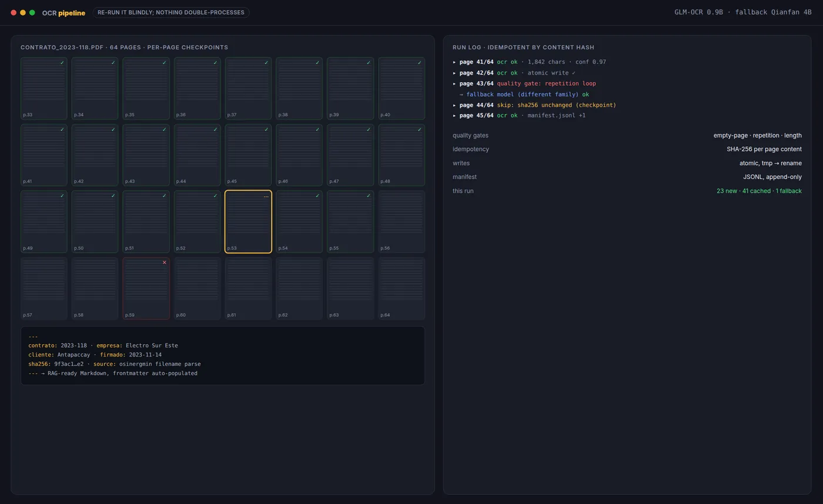Screen dimensions: 823x504
Task: Click the checkmark icon on page p.50
Action: [x=113, y=196]
